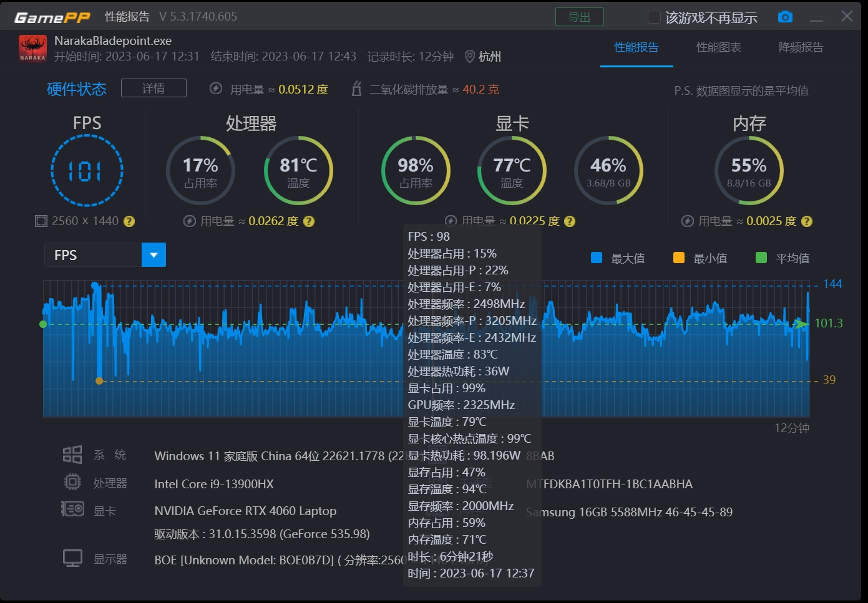Click the location pin icon next to 杭州

[x=471, y=56]
